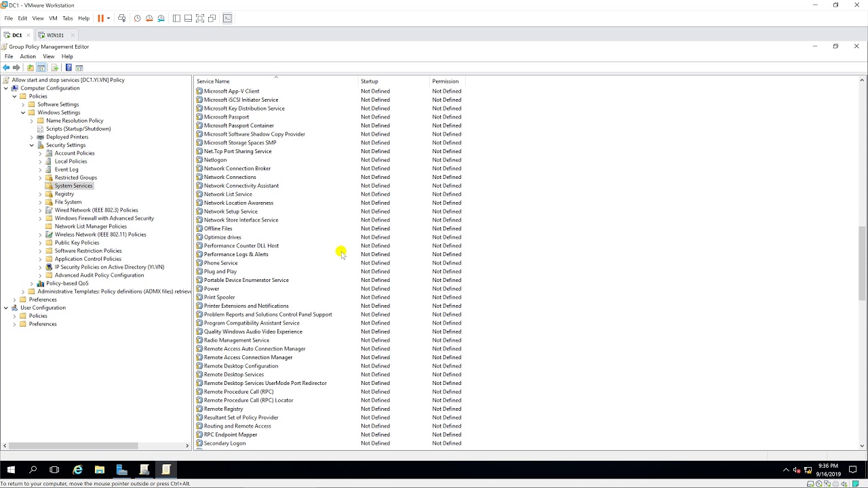The width and height of the screenshot is (868, 488).
Task: Expand the Account Policies node
Action: [x=40, y=153]
